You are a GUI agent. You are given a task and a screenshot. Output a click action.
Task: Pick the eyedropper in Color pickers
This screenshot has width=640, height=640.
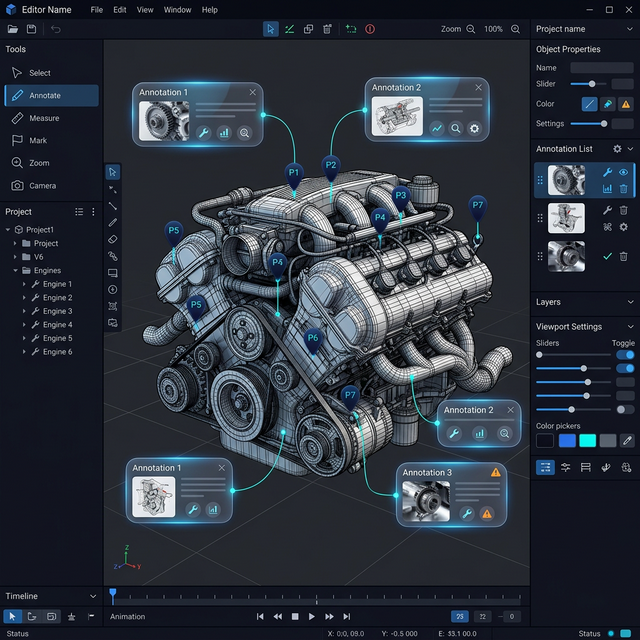627,440
